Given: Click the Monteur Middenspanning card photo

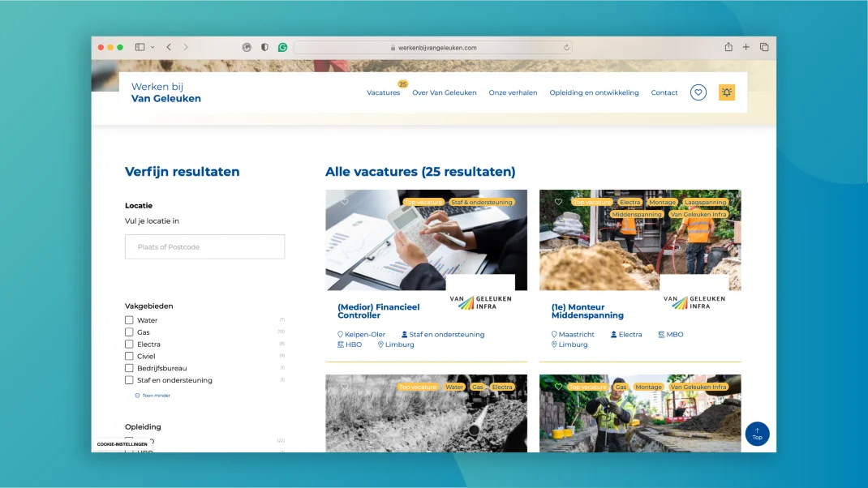Looking at the screenshot, I should point(640,240).
